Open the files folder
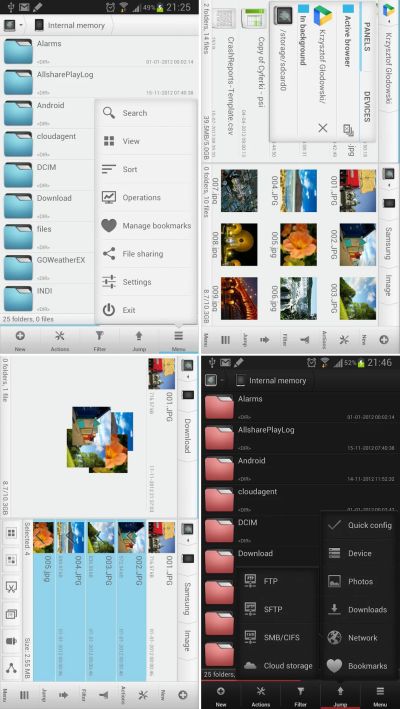Image resolution: width=400 pixels, height=709 pixels. tap(47, 236)
